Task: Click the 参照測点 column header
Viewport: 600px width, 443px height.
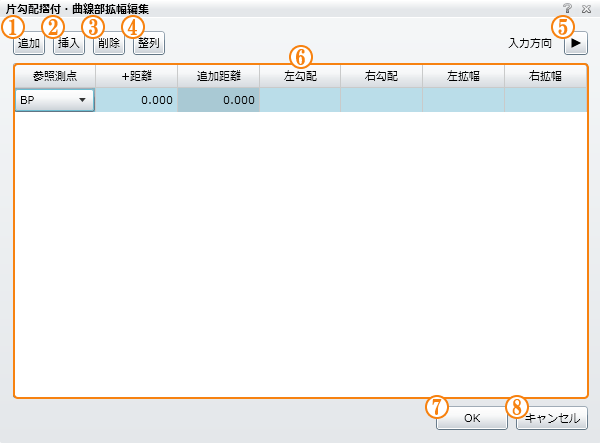Action: coord(55,77)
